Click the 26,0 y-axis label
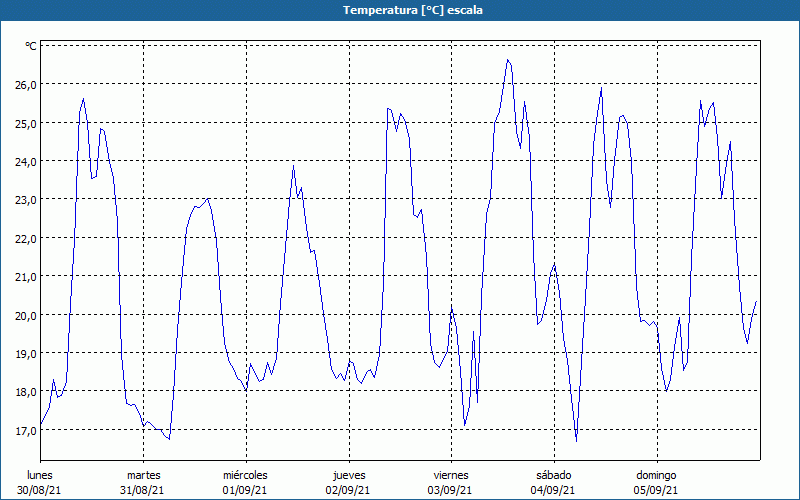This screenshot has height=500, width=800. pyautogui.click(x=26, y=85)
